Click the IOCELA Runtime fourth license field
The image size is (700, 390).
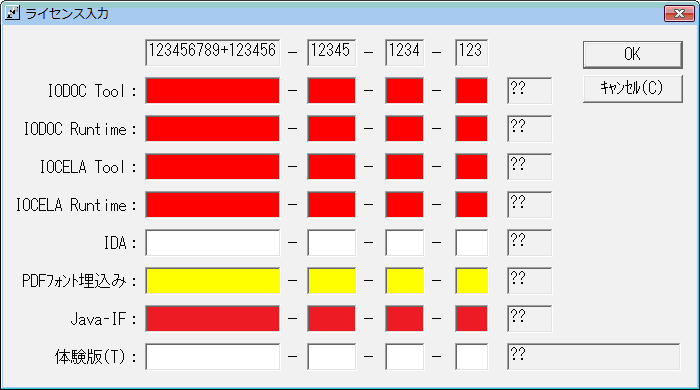[471, 204]
